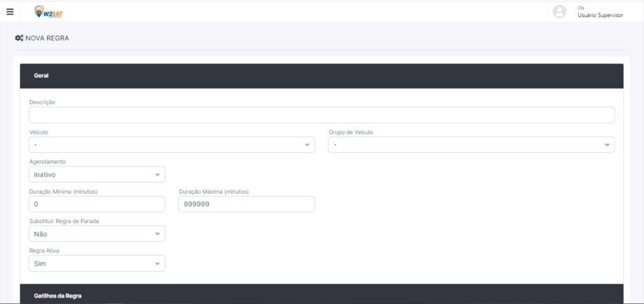Click the Duração Mínima field

click(x=97, y=204)
